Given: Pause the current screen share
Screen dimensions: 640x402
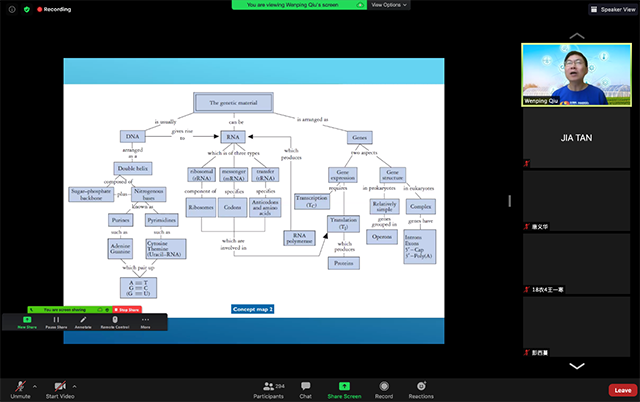Looking at the screenshot, I should [x=55, y=323].
